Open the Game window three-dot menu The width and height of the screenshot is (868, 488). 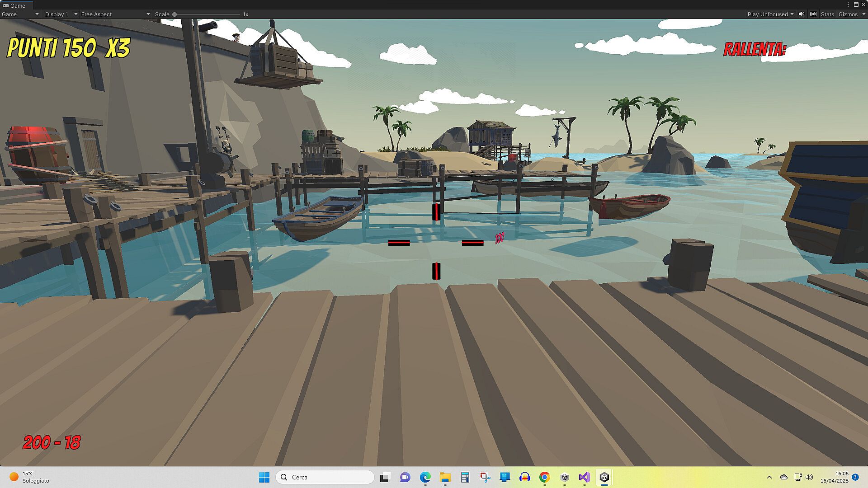(848, 5)
